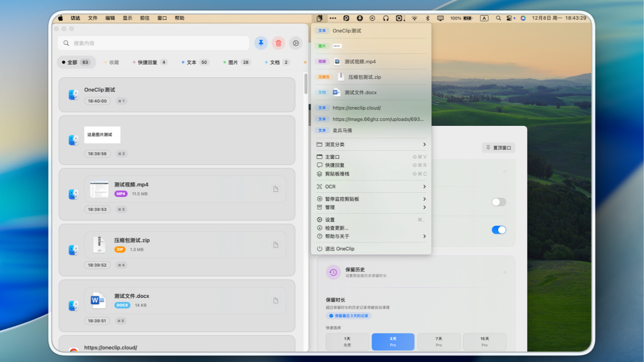Switch to 收藏 filter tab
644x362 pixels.
point(112,62)
